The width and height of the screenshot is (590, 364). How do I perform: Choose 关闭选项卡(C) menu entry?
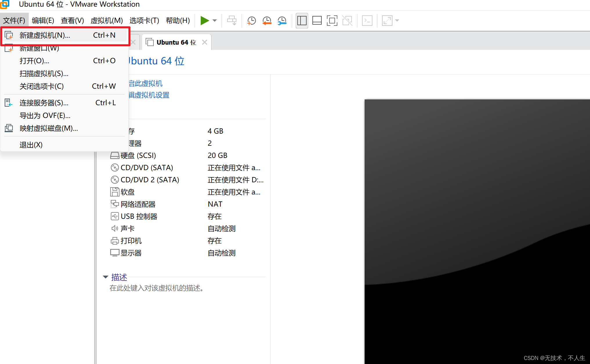click(x=65, y=86)
